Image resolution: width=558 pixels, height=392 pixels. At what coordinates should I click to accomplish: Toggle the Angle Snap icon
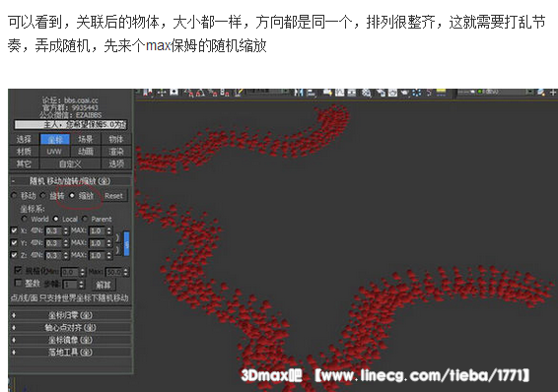pyautogui.click(x=200, y=93)
